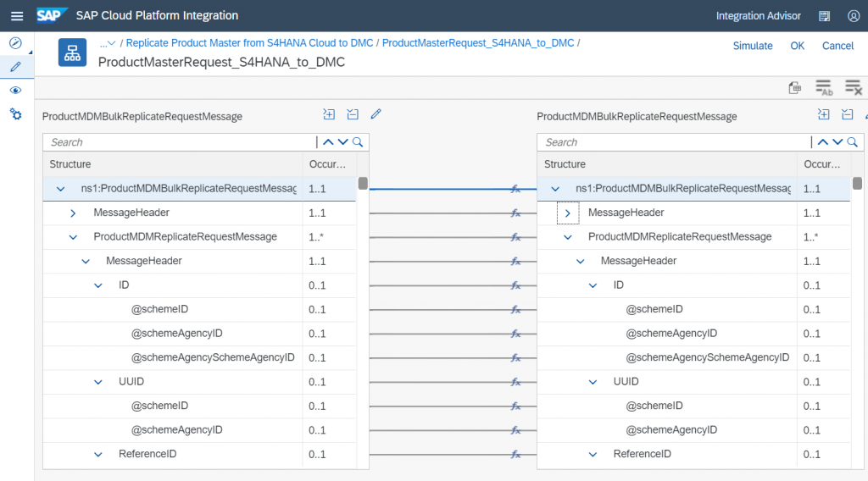Click the source tree vertical scrollbar thumb
868x481 pixels.
(363, 183)
